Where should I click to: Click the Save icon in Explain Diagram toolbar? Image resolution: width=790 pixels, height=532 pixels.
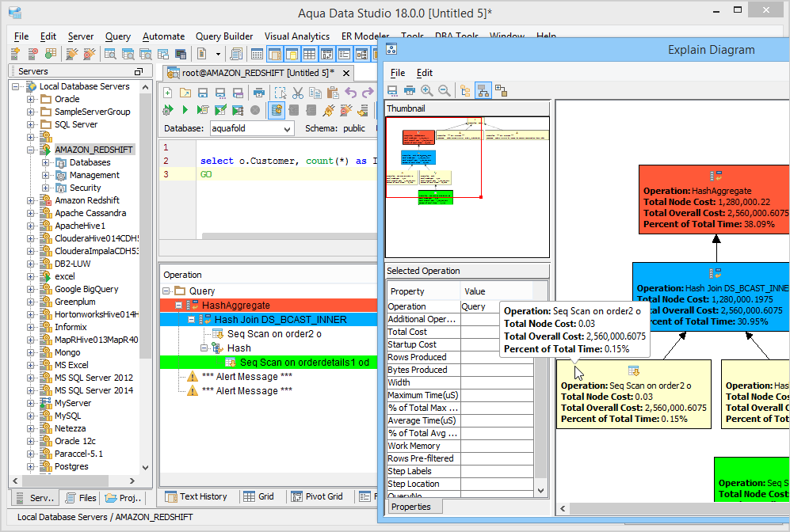point(392,90)
